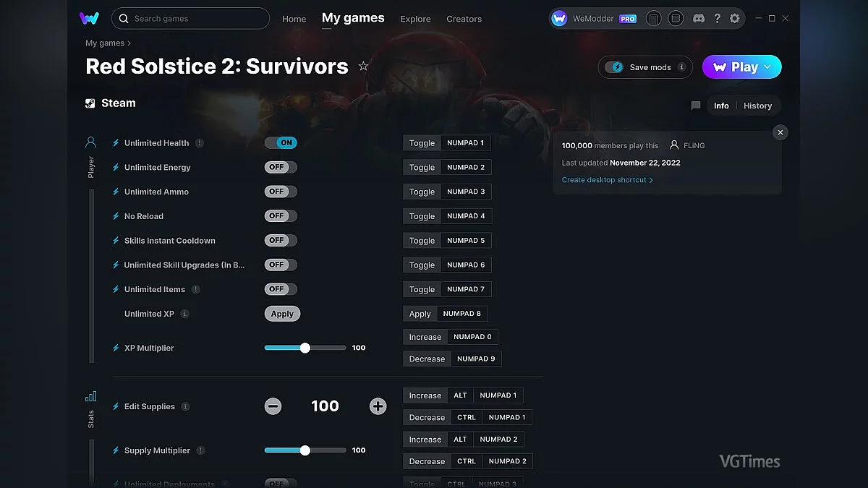Show info tooltip for Unlimited Health
868x488 pixels.
tap(200, 143)
